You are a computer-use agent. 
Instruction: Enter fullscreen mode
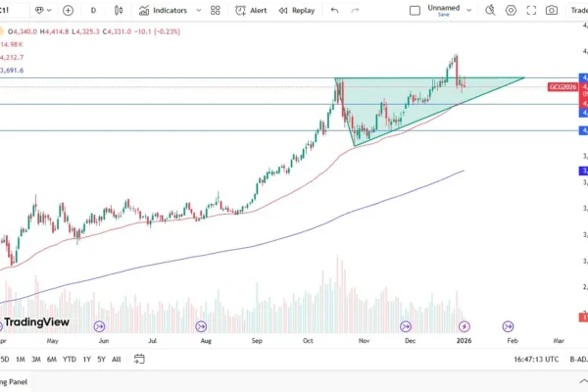[x=534, y=10]
